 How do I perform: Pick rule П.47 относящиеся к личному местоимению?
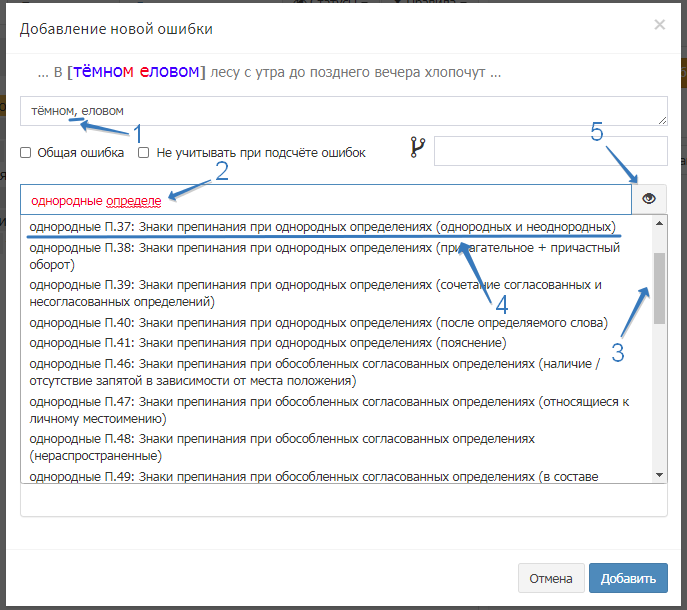click(x=322, y=410)
